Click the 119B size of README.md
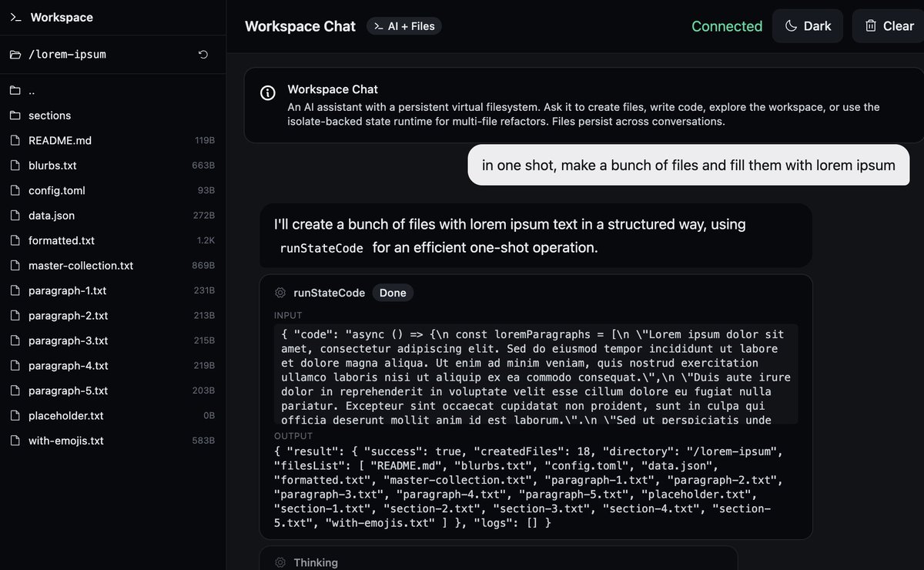This screenshot has width=924, height=570. coord(205,141)
